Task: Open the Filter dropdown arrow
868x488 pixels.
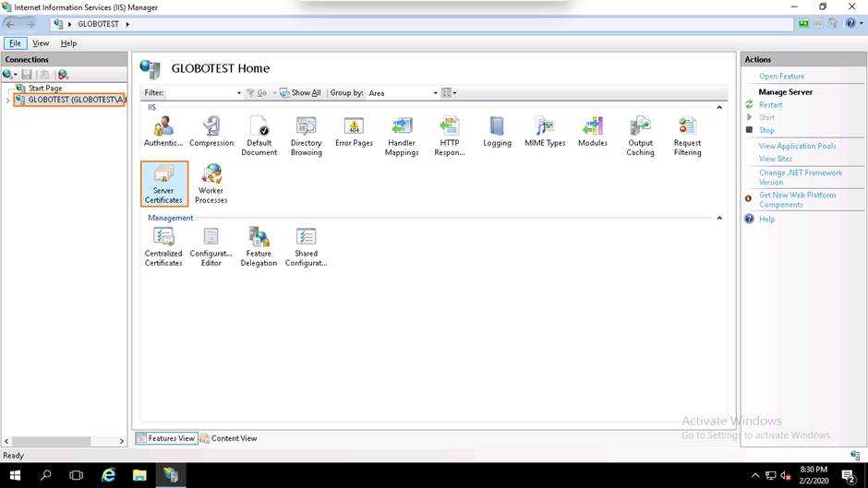Action: pyautogui.click(x=238, y=93)
